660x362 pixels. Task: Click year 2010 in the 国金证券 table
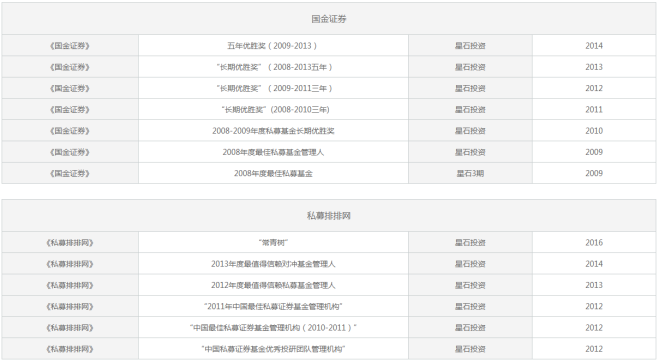[594, 131]
